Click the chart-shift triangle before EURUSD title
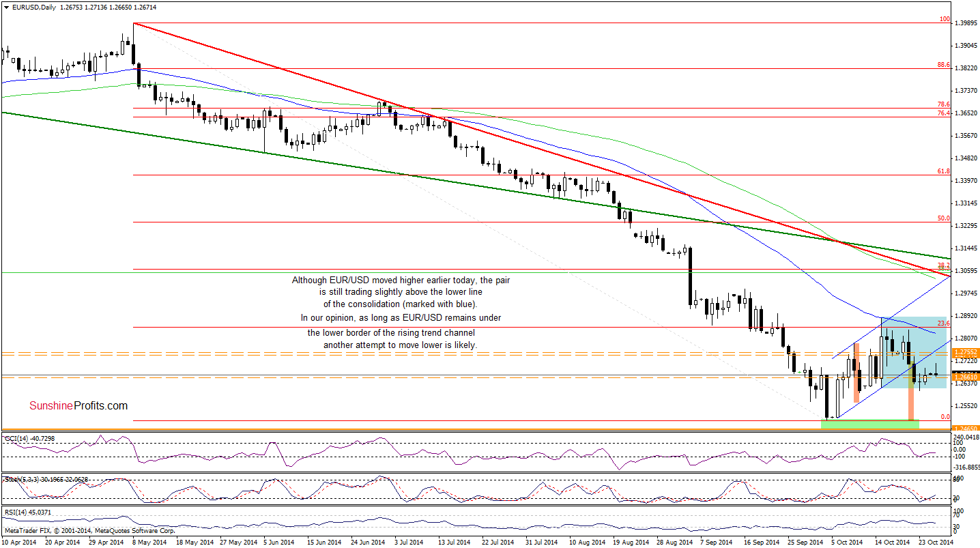The width and height of the screenshot is (980, 548). coord(5,7)
